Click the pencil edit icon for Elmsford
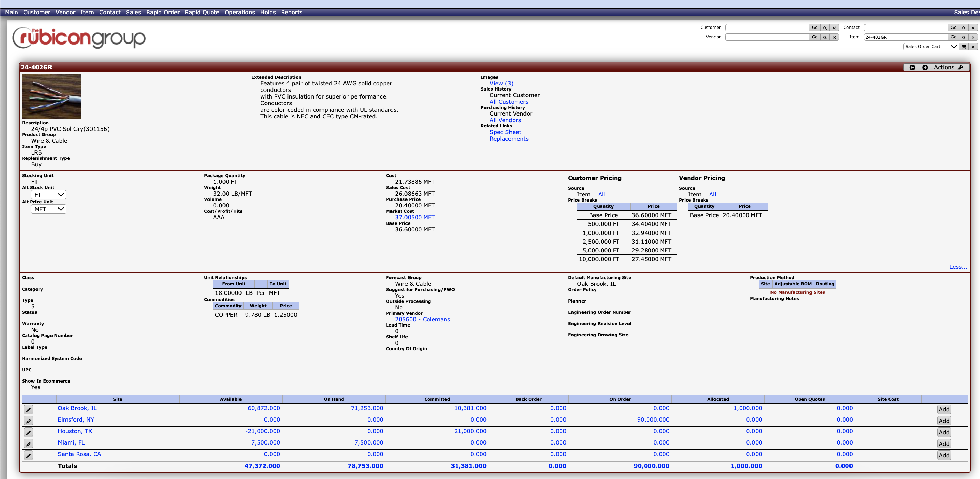Image resolution: width=980 pixels, height=479 pixels. pyautogui.click(x=29, y=420)
